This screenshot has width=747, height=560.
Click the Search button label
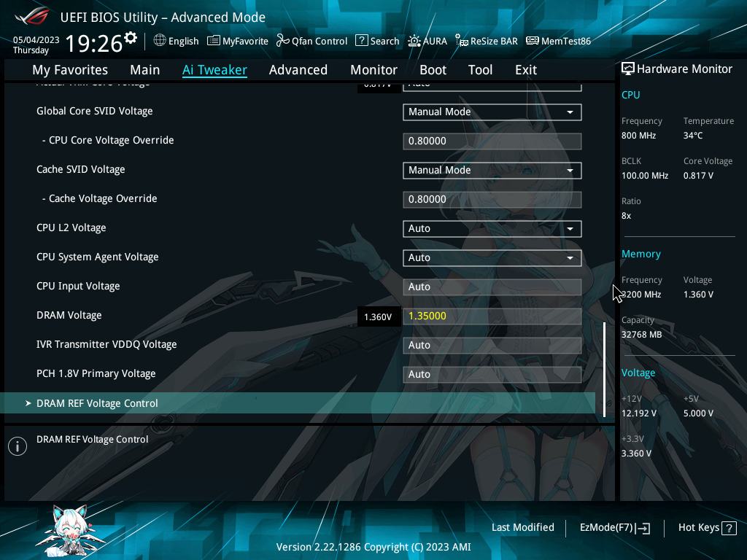click(x=385, y=42)
